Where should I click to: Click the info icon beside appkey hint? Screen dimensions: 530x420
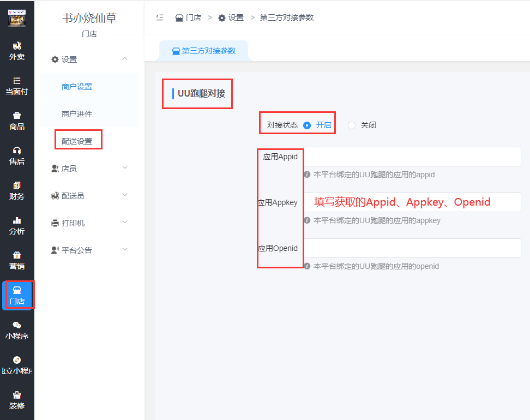click(307, 220)
